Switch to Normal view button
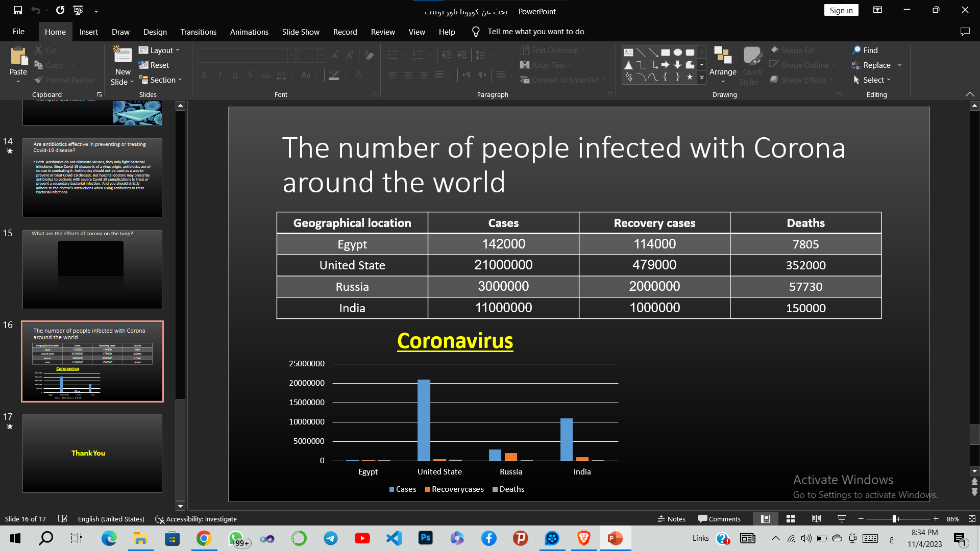Image resolution: width=980 pixels, height=551 pixels. [x=765, y=519]
